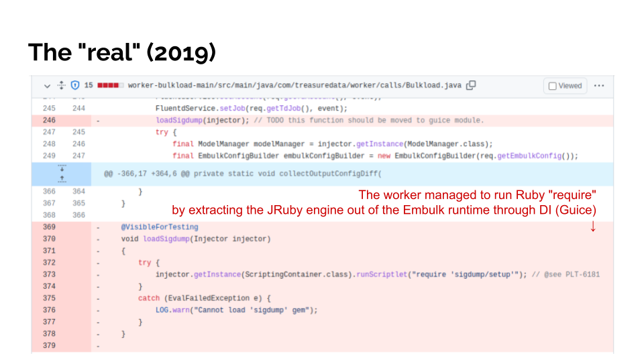Open the Bulkload.java file path link
This screenshot has width=644, height=362.
pos(294,86)
